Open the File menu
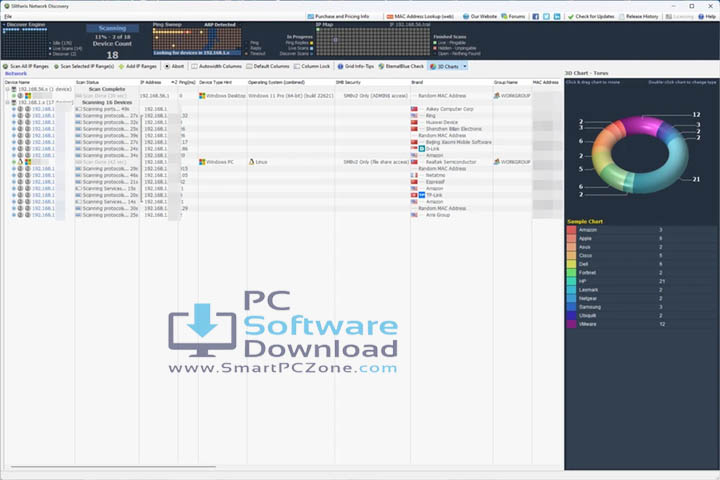The width and height of the screenshot is (720, 480). click(8, 17)
